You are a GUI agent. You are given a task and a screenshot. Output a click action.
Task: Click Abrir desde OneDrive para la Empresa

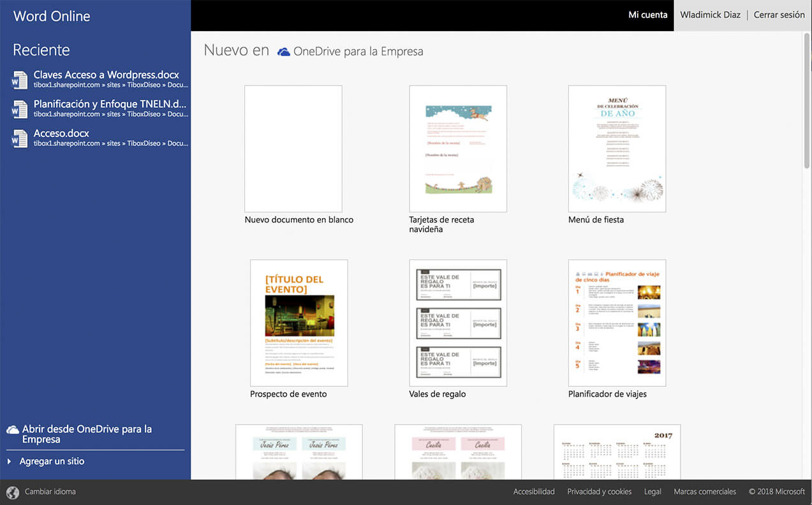click(87, 434)
